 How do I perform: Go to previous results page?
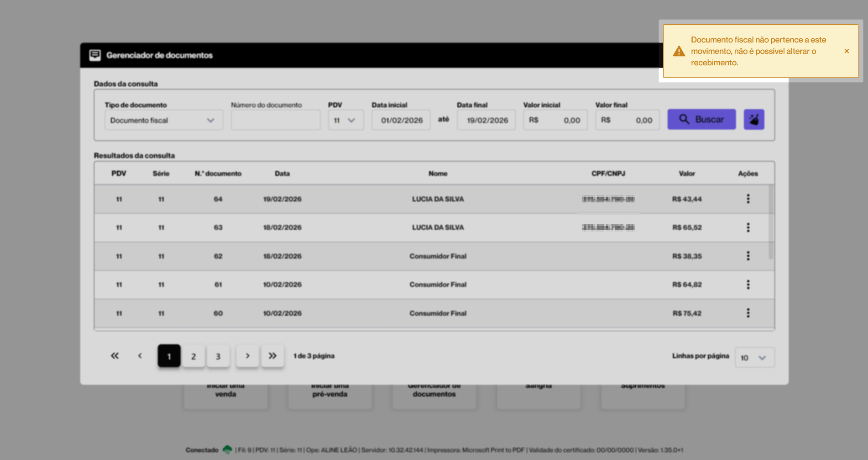[x=140, y=356]
